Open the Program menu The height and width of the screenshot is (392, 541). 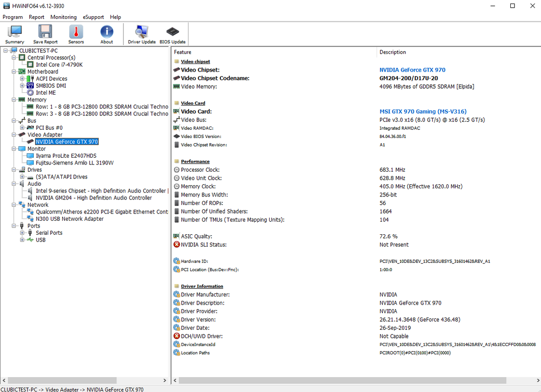coord(13,17)
